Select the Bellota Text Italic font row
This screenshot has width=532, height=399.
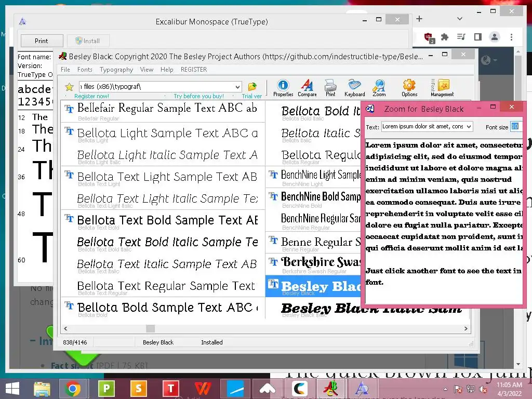[x=163, y=265]
